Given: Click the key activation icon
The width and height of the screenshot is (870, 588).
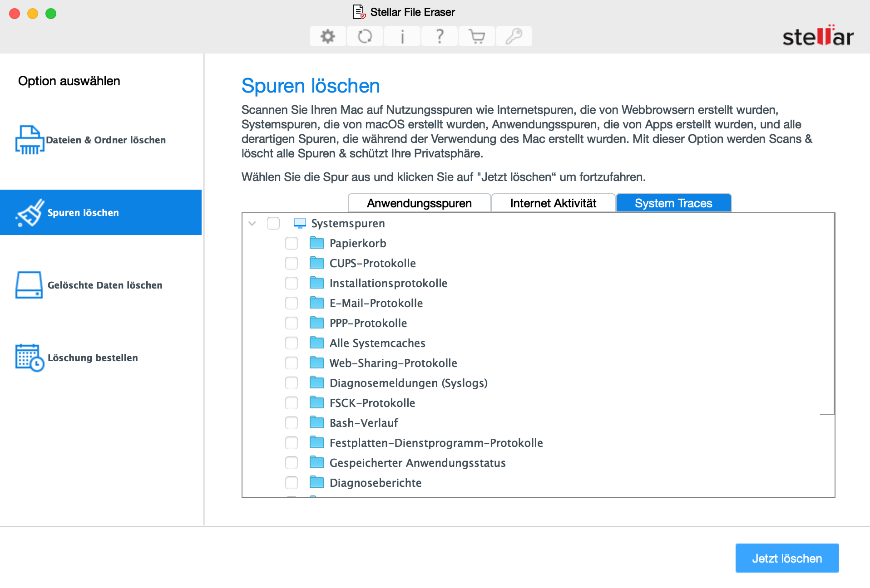Looking at the screenshot, I should point(514,36).
